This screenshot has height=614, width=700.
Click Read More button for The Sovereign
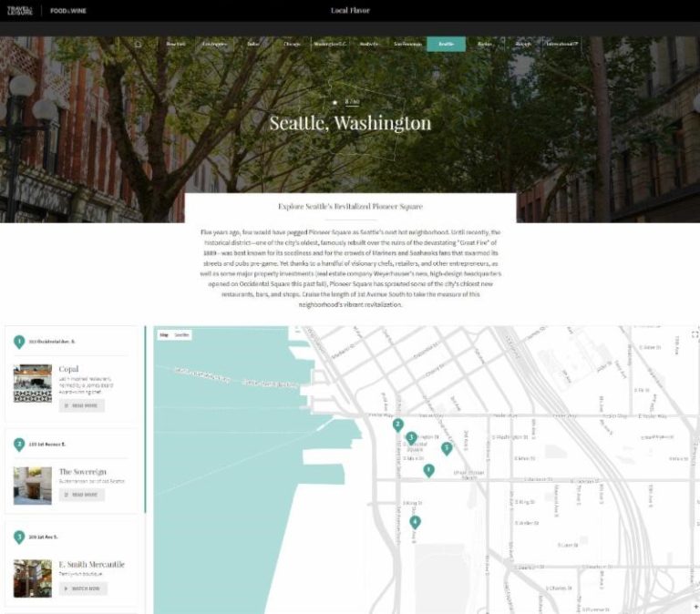coord(82,495)
